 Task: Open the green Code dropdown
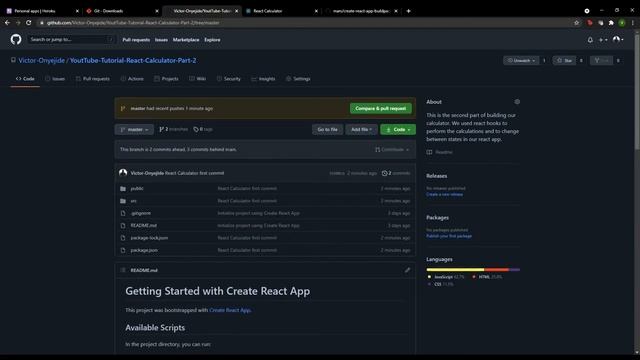398,129
